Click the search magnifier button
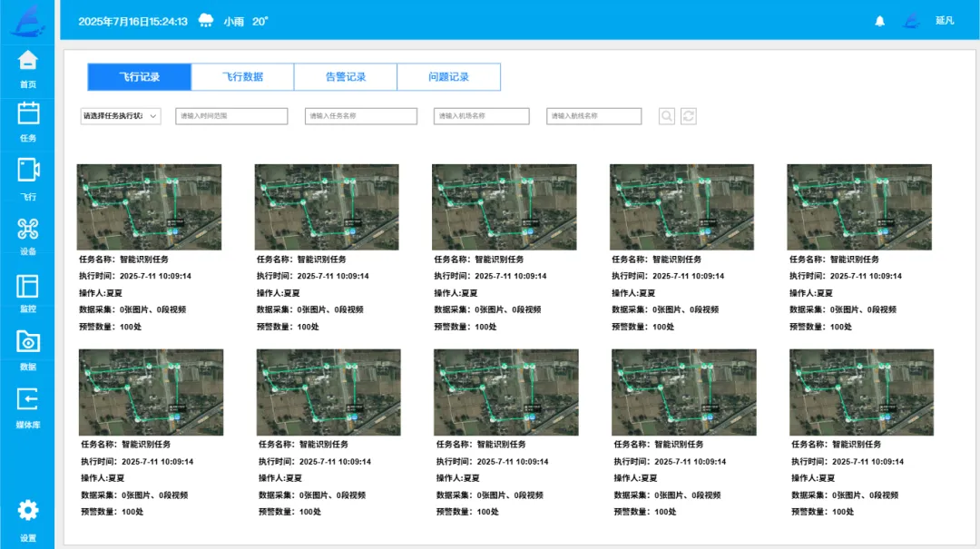The width and height of the screenshot is (980, 549). [667, 116]
